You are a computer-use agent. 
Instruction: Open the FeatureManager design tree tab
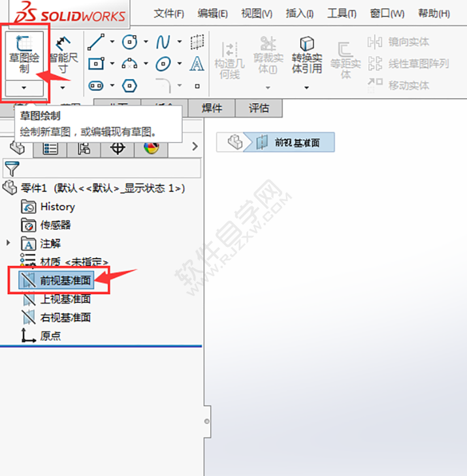pyautogui.click(x=17, y=148)
